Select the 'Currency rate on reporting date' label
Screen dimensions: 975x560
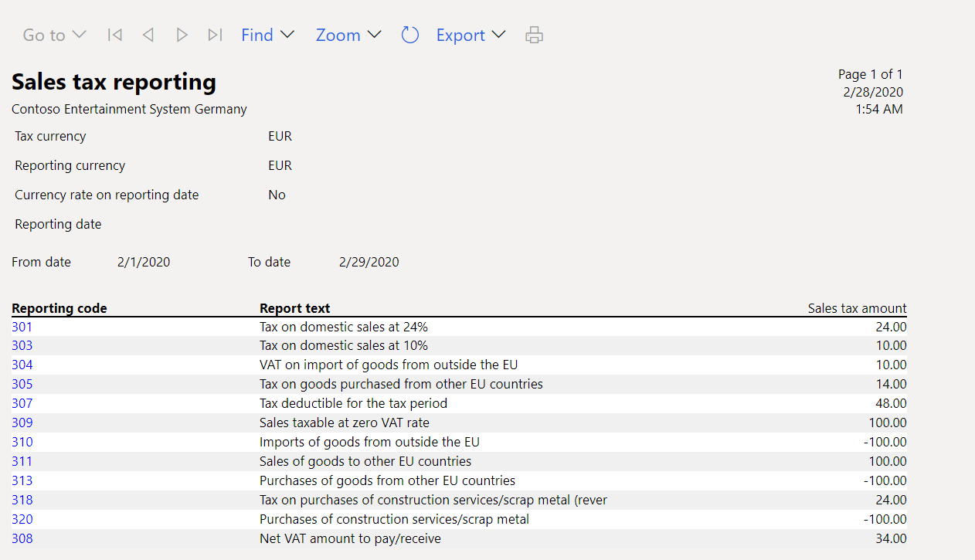(x=107, y=195)
